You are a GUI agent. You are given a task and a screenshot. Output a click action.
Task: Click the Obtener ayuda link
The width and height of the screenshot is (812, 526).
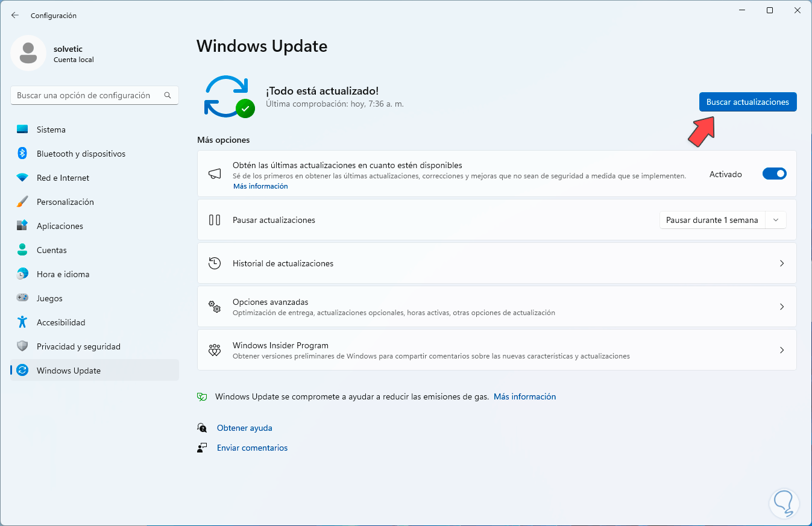pyautogui.click(x=245, y=428)
